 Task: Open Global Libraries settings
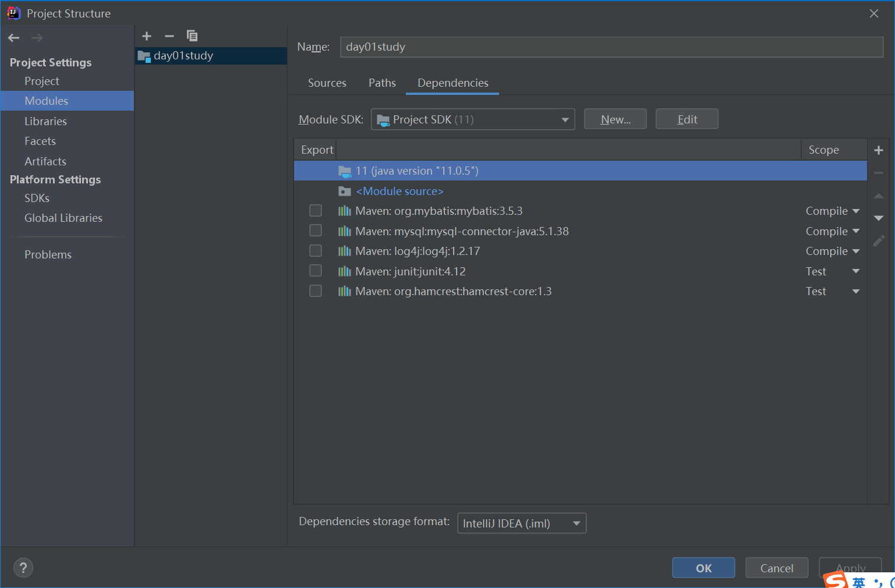(x=63, y=218)
